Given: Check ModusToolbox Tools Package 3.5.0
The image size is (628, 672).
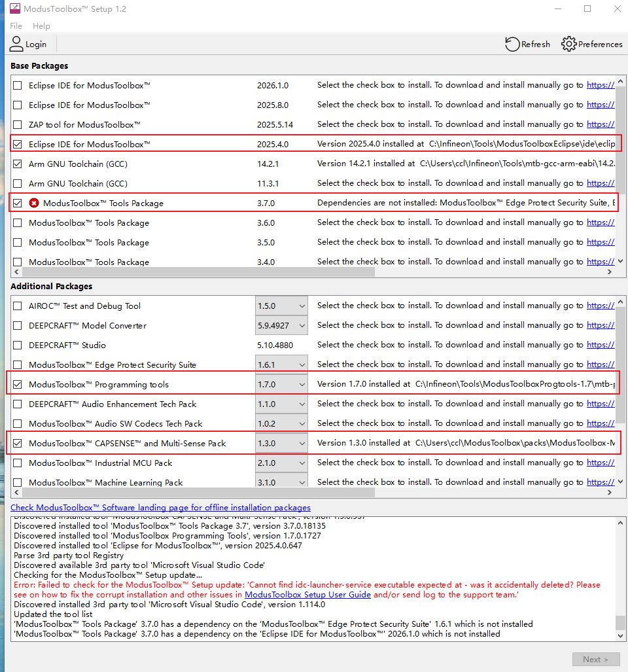Looking at the screenshot, I should pos(18,243).
